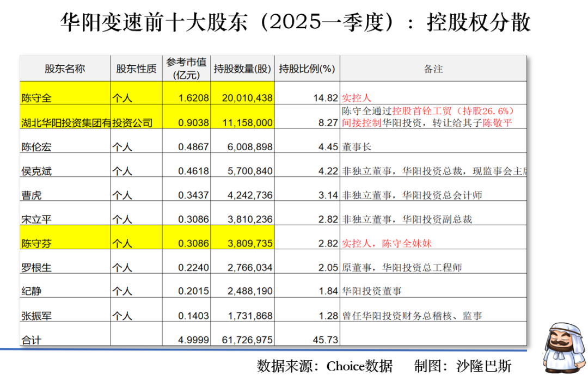Image resolution: width=588 pixels, height=376 pixels.
Task: Click the total share count 61,726,975
Action: point(247,340)
